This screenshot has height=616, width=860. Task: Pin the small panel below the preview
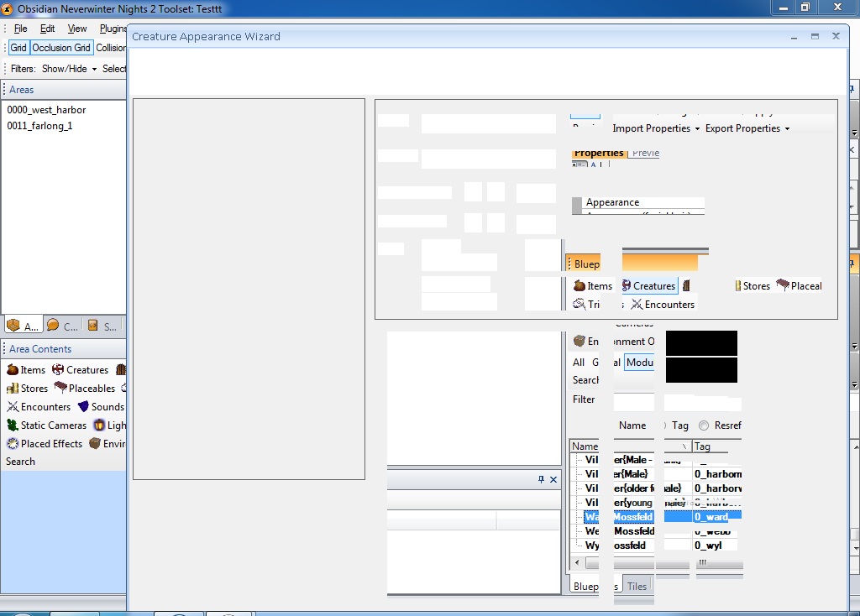(541, 479)
